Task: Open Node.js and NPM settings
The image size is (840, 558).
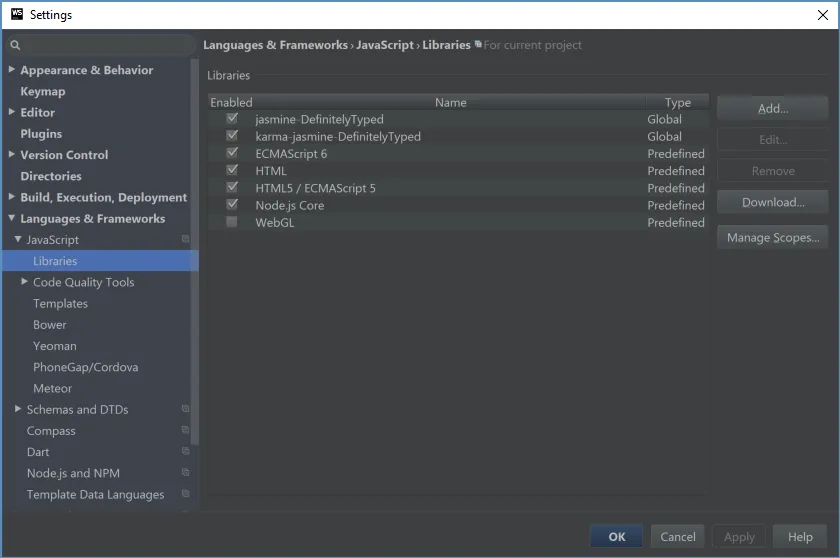Action: [73, 473]
